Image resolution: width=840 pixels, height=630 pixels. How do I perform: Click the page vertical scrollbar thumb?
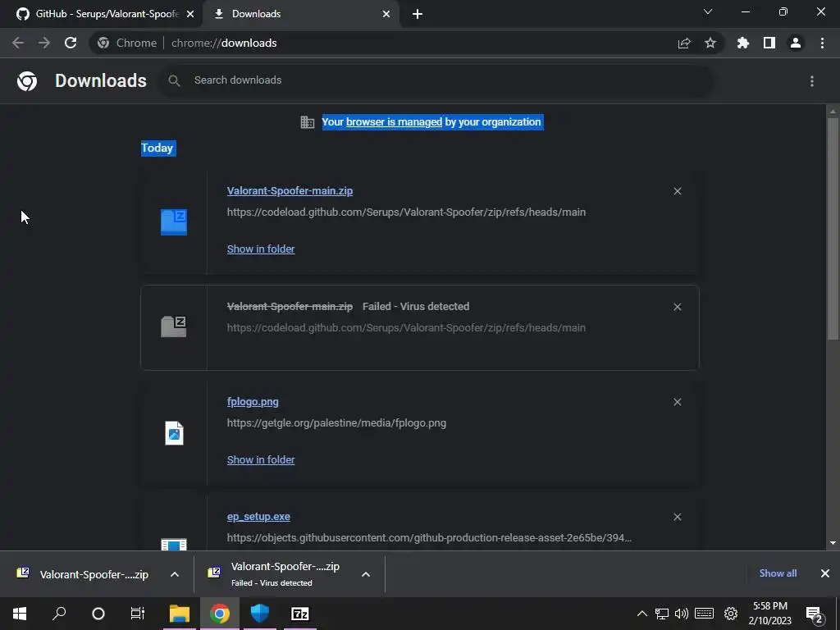833,228
